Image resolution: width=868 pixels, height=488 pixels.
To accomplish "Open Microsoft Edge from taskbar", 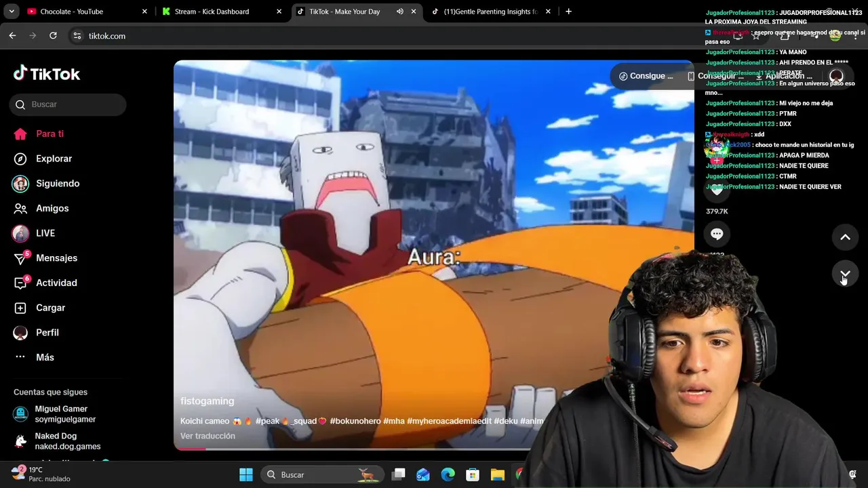I will (448, 474).
